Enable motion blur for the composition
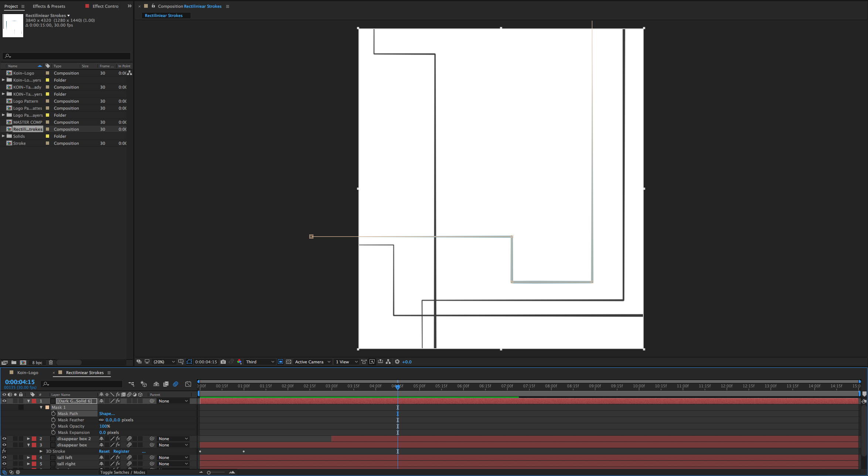868x476 pixels. (176, 384)
